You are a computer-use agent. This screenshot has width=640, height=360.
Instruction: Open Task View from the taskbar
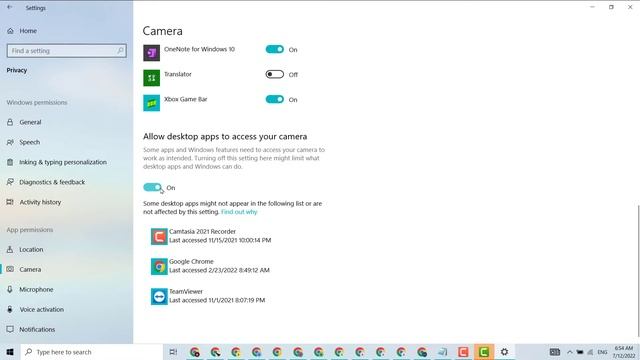click(x=173, y=352)
